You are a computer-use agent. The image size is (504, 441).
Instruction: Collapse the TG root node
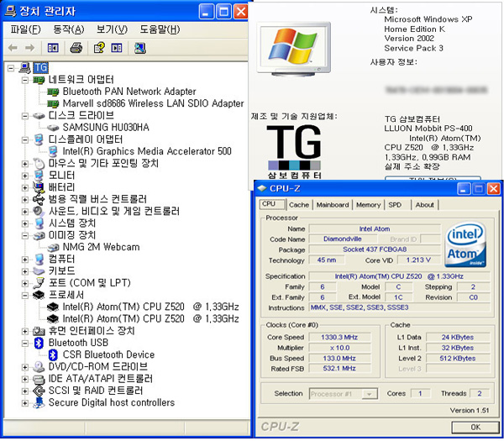11,68
